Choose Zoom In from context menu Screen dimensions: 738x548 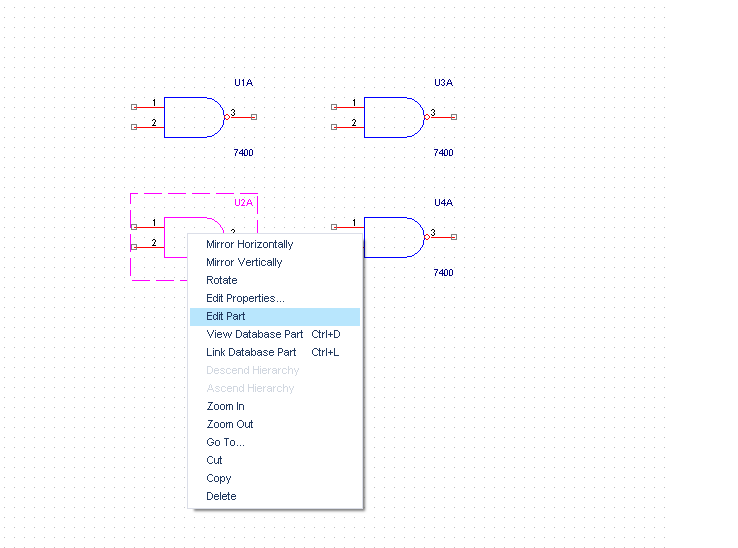pyautogui.click(x=275, y=406)
